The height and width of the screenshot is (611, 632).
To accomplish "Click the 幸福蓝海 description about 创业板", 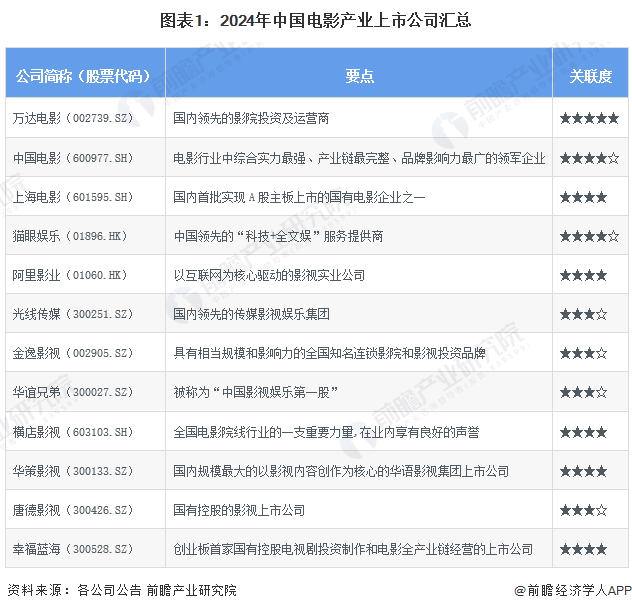I will [353, 549].
